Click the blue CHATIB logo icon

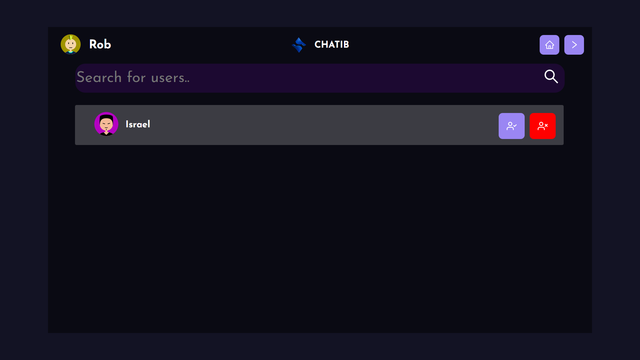(x=299, y=44)
